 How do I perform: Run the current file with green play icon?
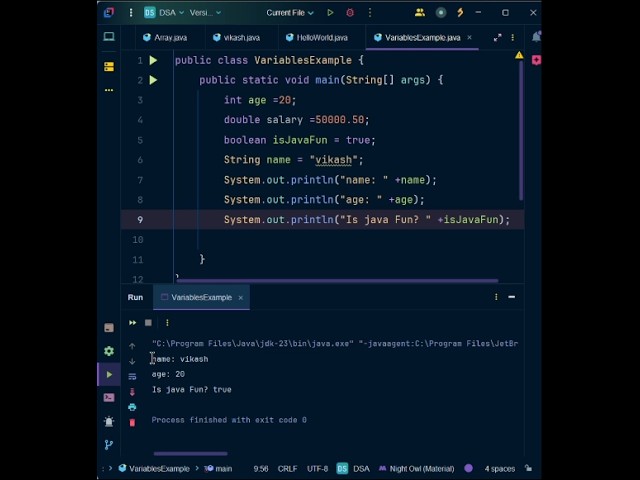(330, 13)
